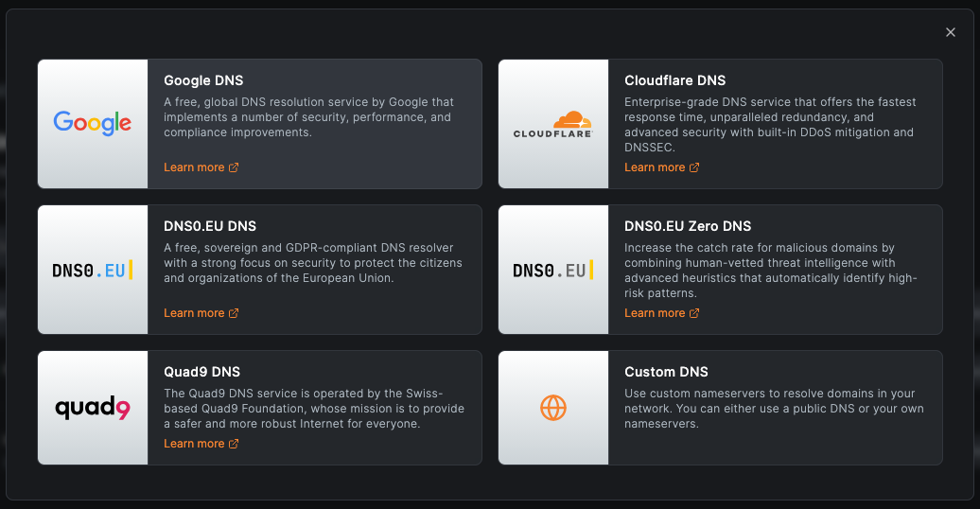Viewport: 980px width, 509px height.
Task: Click external link icon under Quad9 DNS
Action: (234, 444)
